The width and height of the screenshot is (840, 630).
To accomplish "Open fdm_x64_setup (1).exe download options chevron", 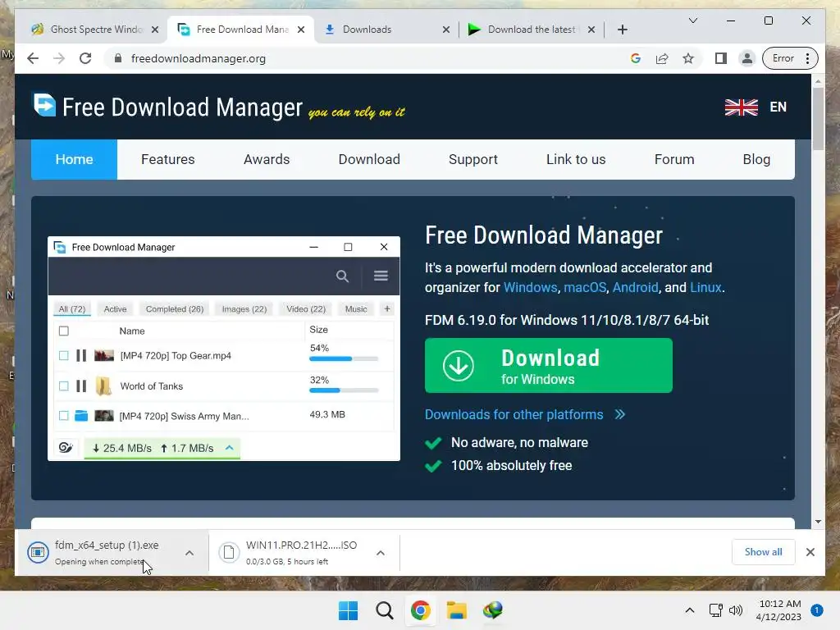I will tap(189, 553).
